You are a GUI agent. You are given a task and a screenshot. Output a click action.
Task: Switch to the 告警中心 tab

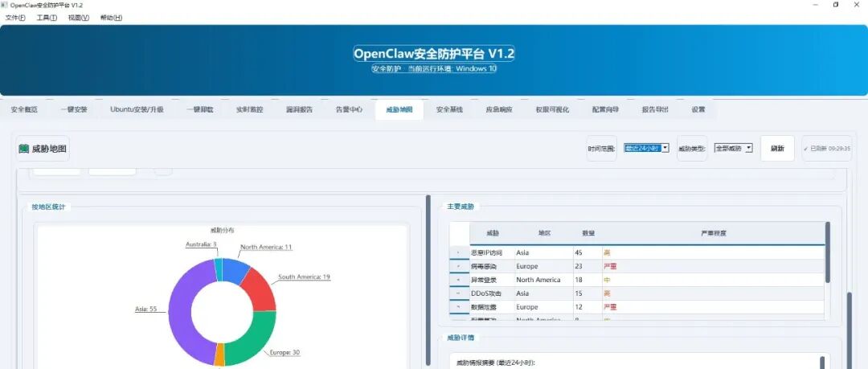click(349, 109)
